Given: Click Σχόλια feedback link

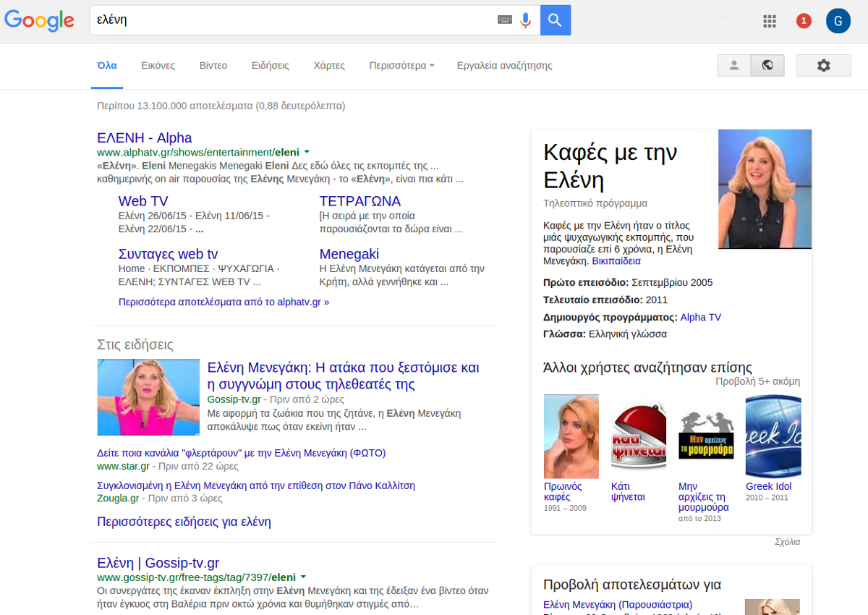Looking at the screenshot, I should point(787,541).
